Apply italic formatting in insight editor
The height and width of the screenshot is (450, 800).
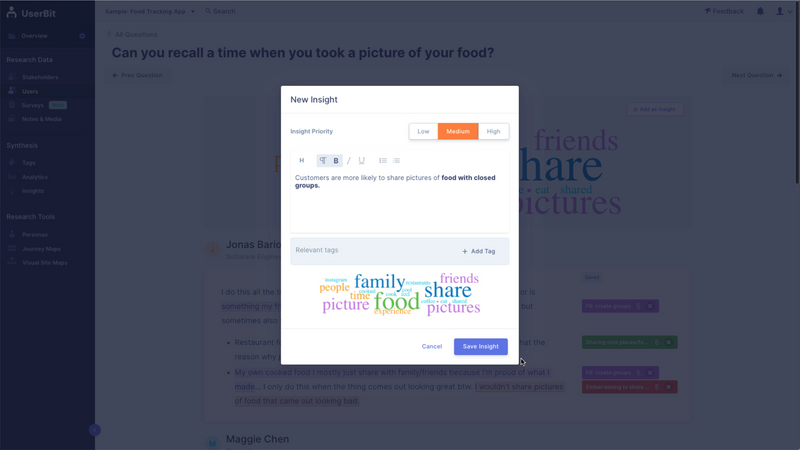click(x=349, y=161)
